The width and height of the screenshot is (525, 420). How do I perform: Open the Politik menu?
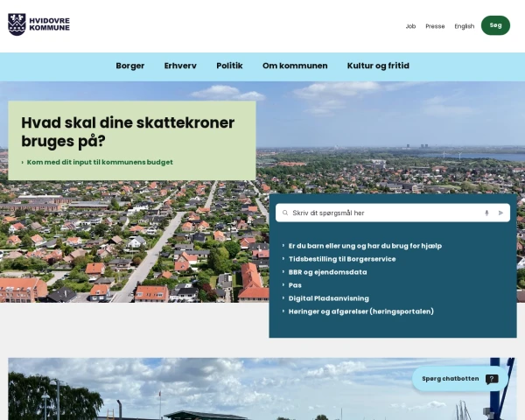229,66
